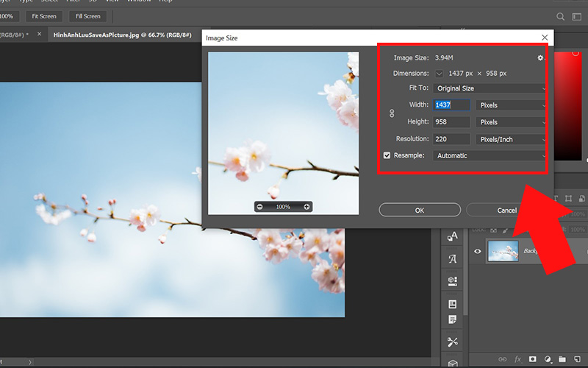The width and height of the screenshot is (588, 368).
Task: Create a new group with folder icon
Action: (x=562, y=359)
